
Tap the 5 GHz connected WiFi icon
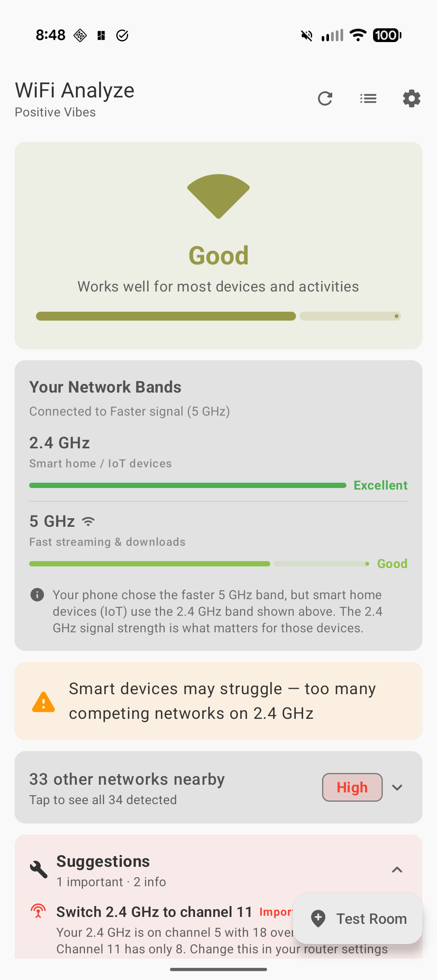pyautogui.click(x=88, y=522)
